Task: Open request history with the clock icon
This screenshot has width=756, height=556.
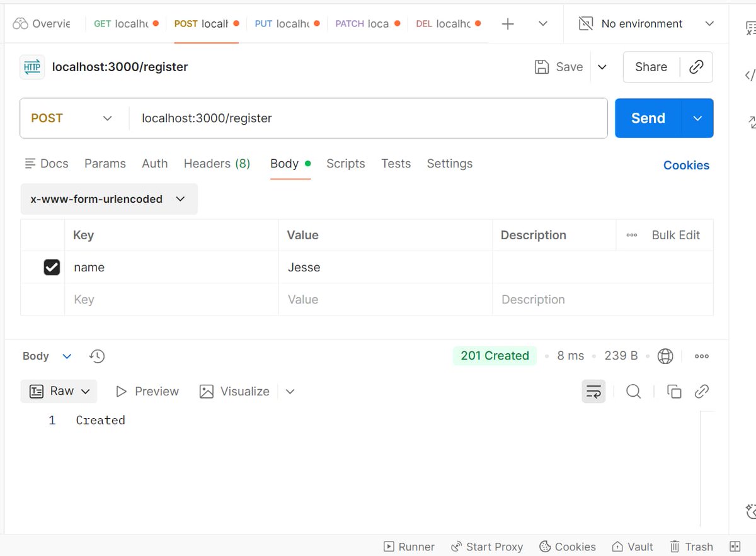Action: (96, 356)
